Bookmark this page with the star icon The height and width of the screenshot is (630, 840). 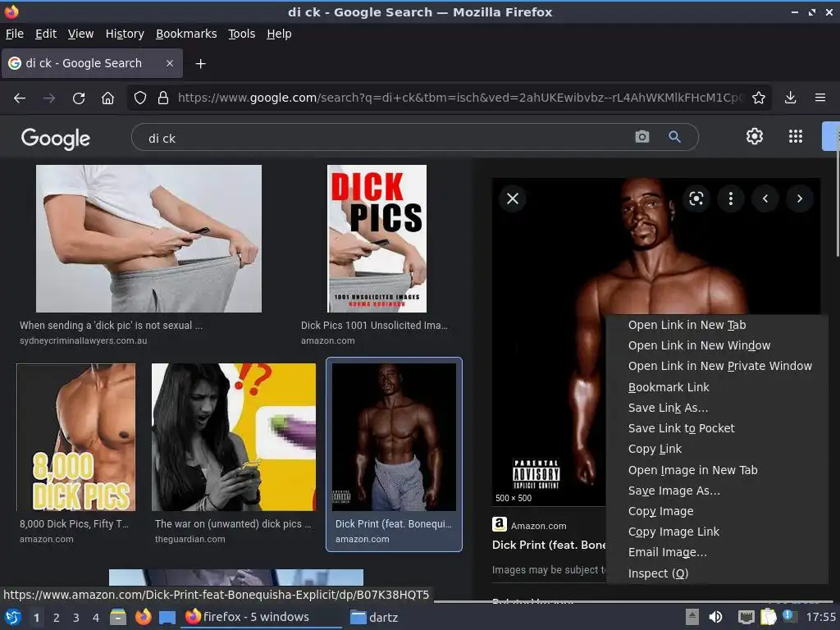(759, 98)
